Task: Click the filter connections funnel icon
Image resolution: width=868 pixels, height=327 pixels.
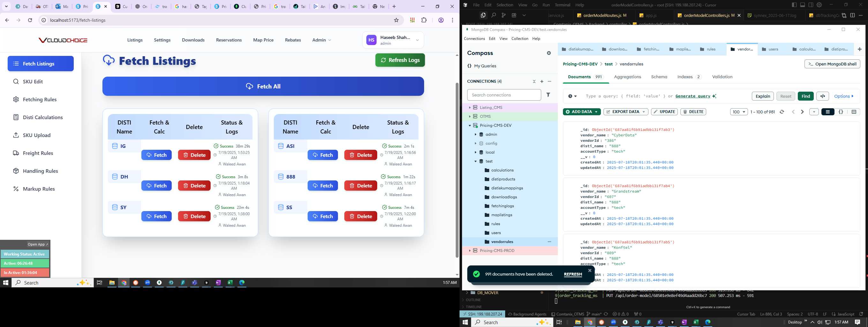Action: [x=548, y=95]
